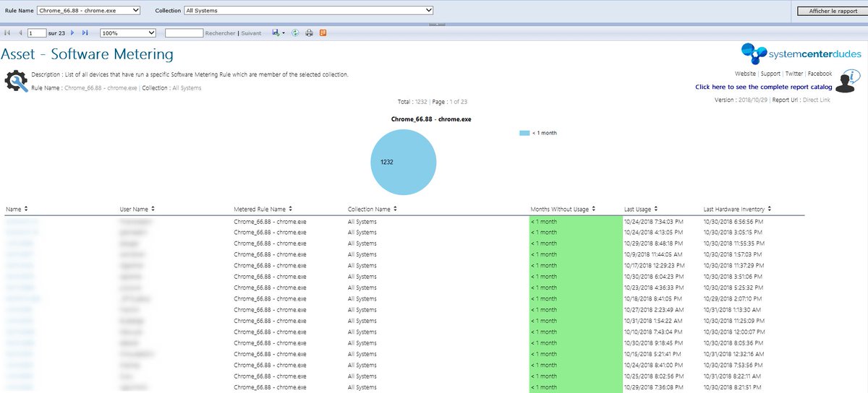Open the Support link
The image size is (868, 393).
point(770,74)
